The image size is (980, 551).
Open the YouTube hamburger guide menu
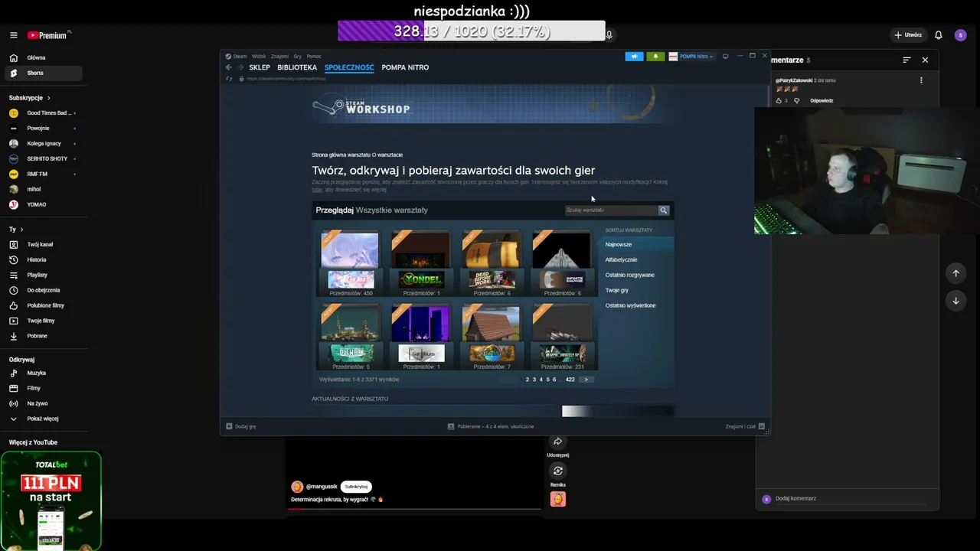pyautogui.click(x=13, y=35)
